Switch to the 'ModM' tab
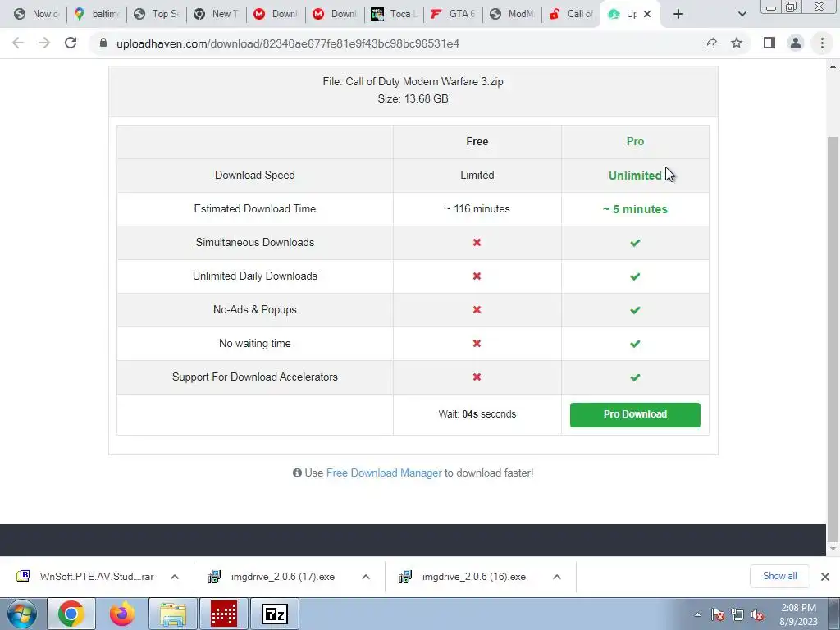The image size is (840, 630). point(512,14)
